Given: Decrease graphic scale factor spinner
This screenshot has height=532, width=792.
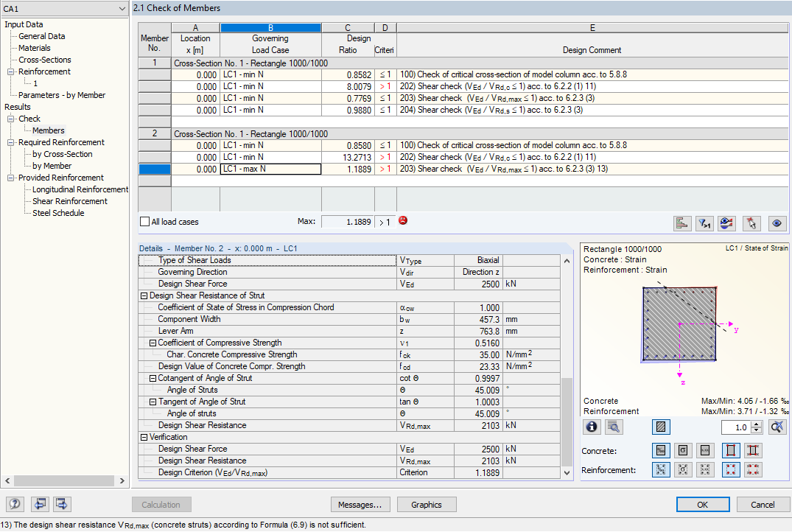Looking at the screenshot, I should [756, 430].
